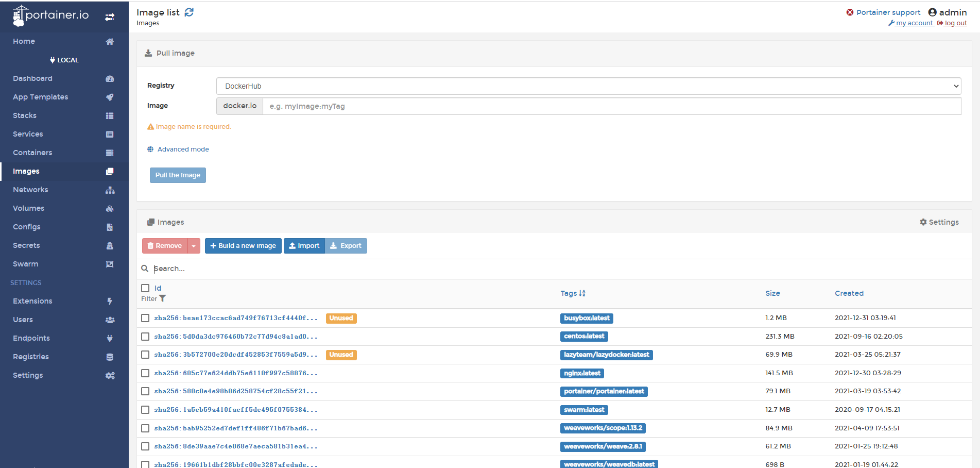
Task: Check the portainer/portainer:latest row checkbox
Action: (145, 391)
